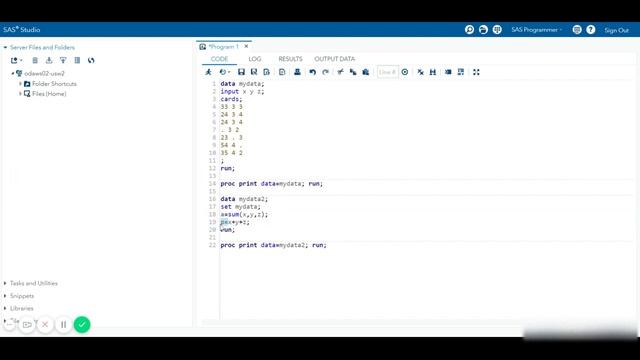Select Files (Home) in the tree
The width and height of the screenshot is (640, 360).
(x=49, y=94)
